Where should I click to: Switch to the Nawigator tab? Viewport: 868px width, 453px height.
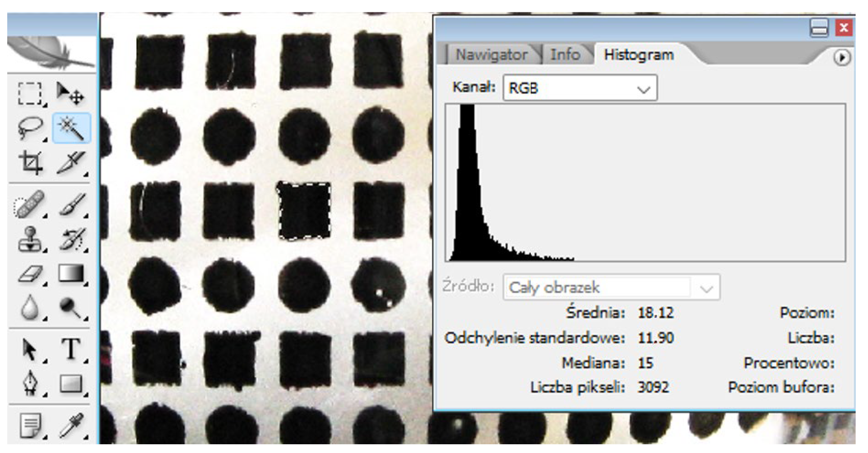point(492,55)
